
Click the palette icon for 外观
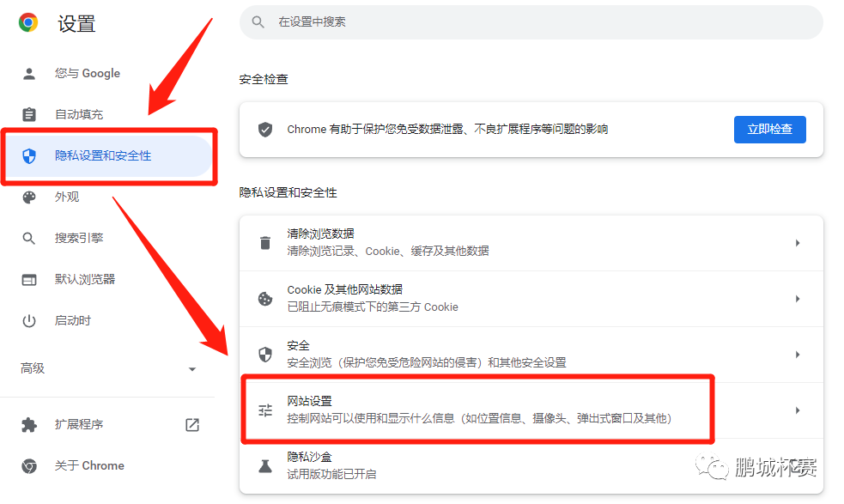pos(29,197)
